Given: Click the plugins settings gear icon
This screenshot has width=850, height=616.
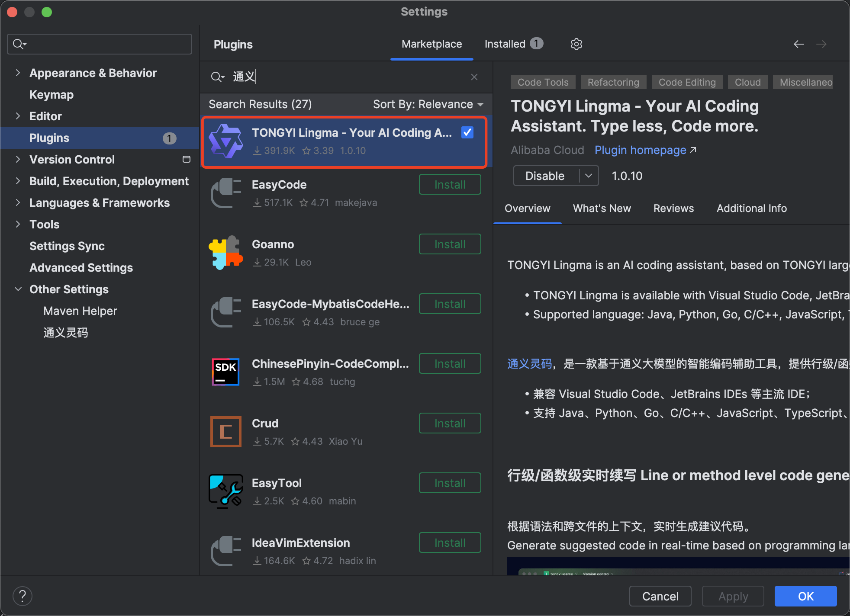Looking at the screenshot, I should coord(576,44).
